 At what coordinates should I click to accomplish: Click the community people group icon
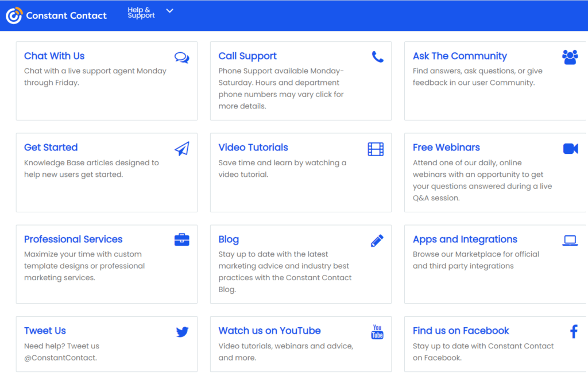tap(570, 57)
